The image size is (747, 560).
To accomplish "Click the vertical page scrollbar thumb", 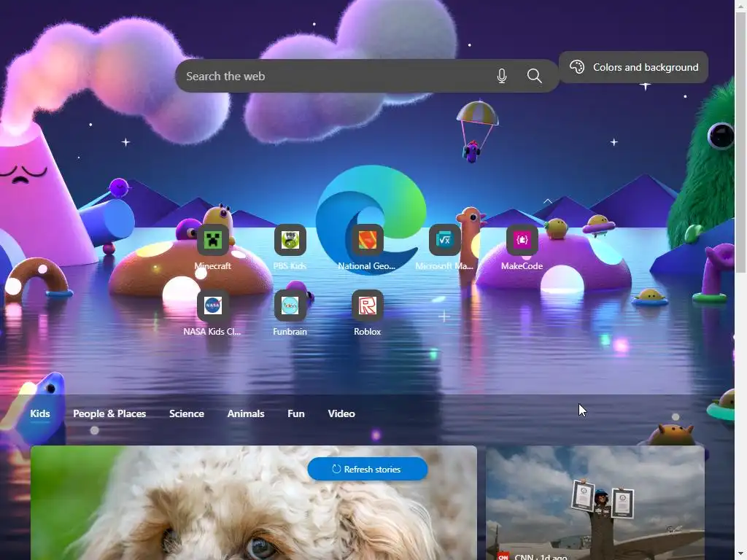I will (x=741, y=143).
